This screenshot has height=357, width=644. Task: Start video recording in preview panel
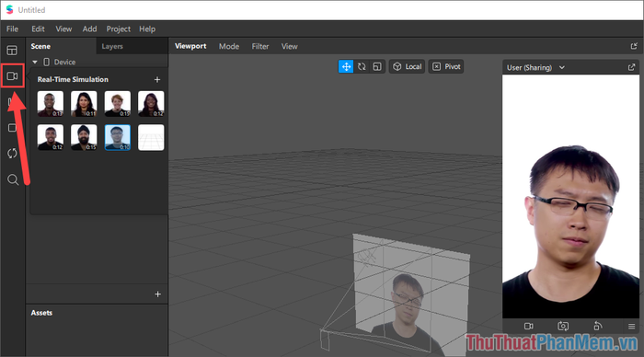(x=529, y=327)
